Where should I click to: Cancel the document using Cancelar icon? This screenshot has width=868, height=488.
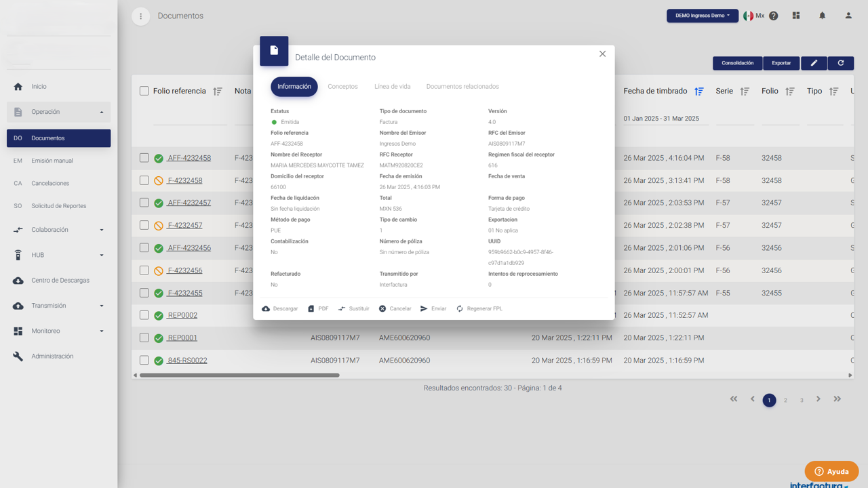click(381, 308)
